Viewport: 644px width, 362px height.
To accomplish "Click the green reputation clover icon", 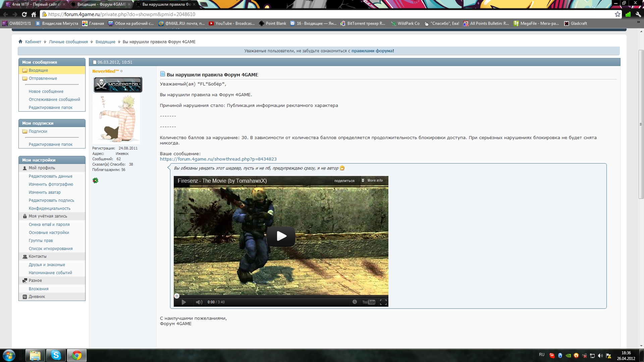I will click(x=96, y=181).
